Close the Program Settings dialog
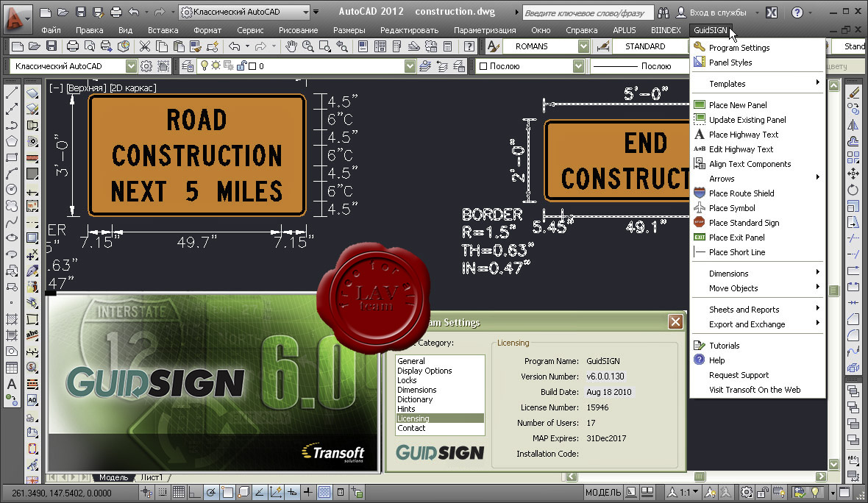 [x=675, y=321]
